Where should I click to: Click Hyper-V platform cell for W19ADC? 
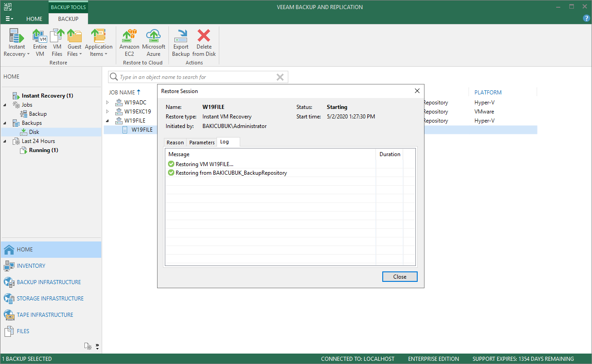484,103
